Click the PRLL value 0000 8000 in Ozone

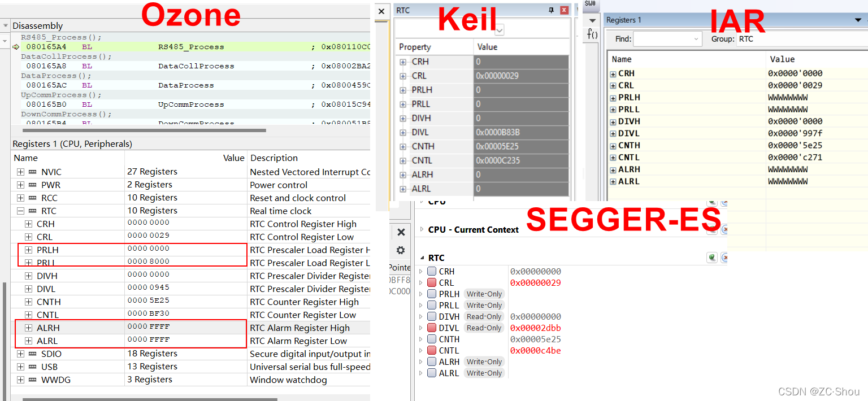click(148, 262)
